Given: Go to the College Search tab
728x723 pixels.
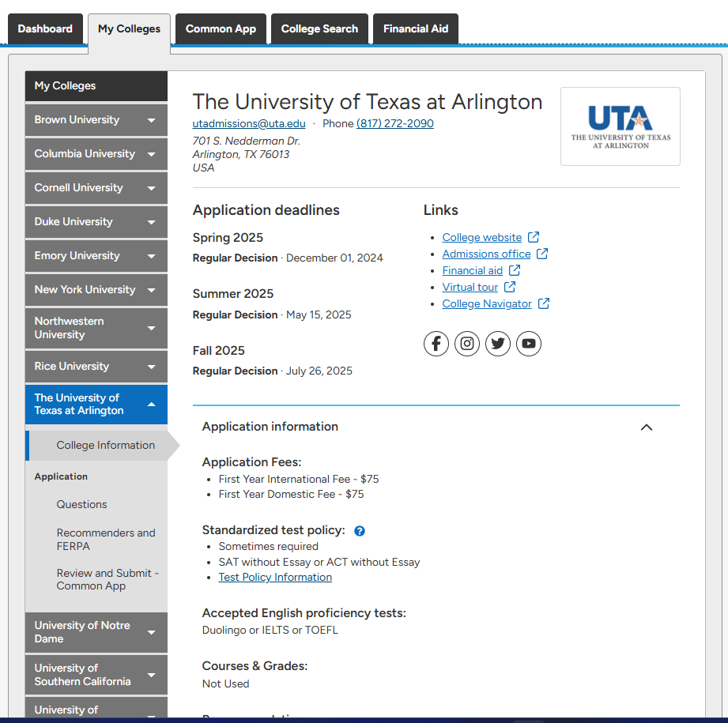Looking at the screenshot, I should (319, 29).
